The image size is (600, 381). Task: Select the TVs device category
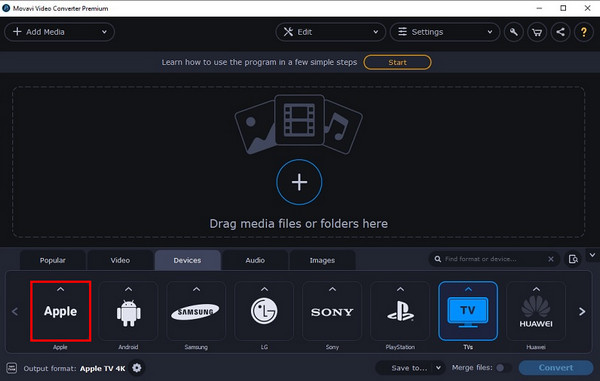pyautogui.click(x=468, y=311)
